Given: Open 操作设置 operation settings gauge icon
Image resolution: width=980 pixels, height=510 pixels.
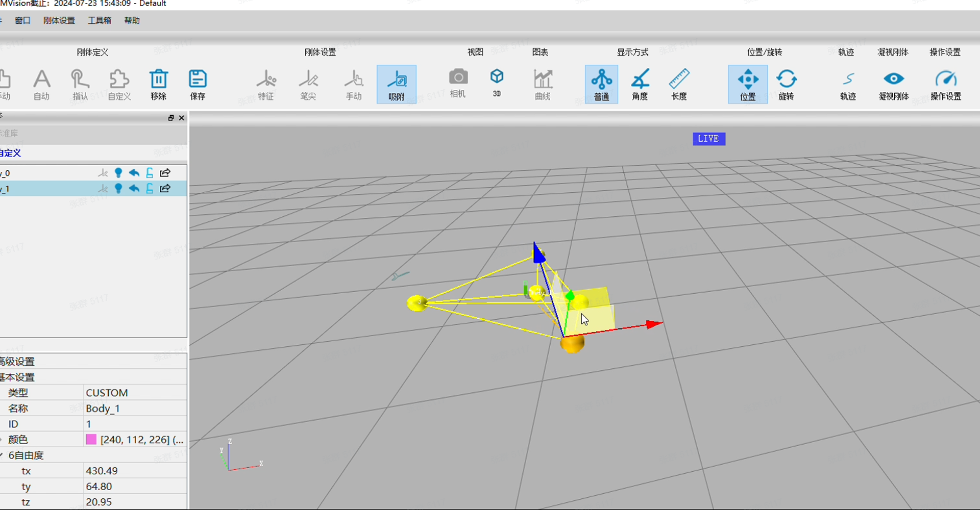Looking at the screenshot, I should pos(945,84).
